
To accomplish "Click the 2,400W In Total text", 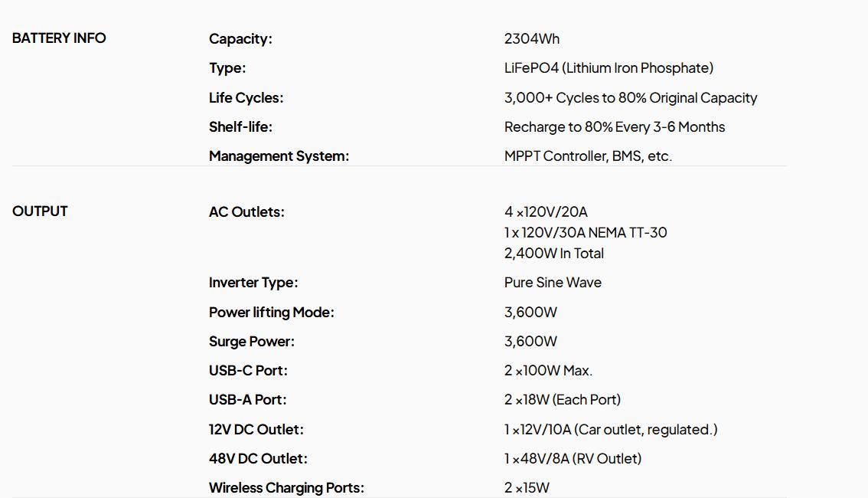I will [554, 254].
